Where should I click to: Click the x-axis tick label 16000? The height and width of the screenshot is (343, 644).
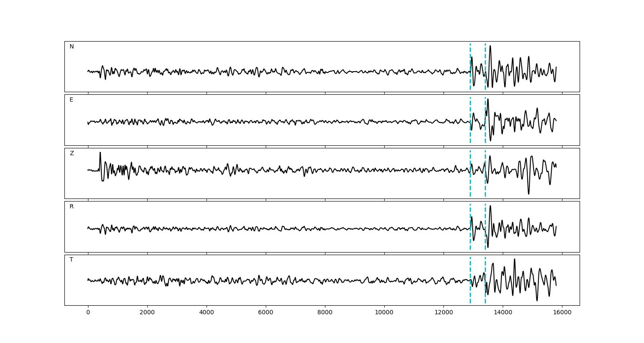[x=562, y=313]
